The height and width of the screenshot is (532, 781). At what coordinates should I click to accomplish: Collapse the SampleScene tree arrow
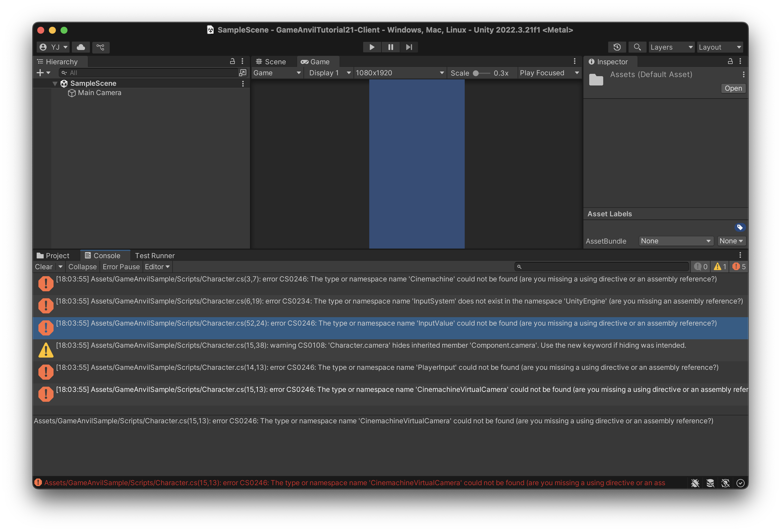(54, 83)
